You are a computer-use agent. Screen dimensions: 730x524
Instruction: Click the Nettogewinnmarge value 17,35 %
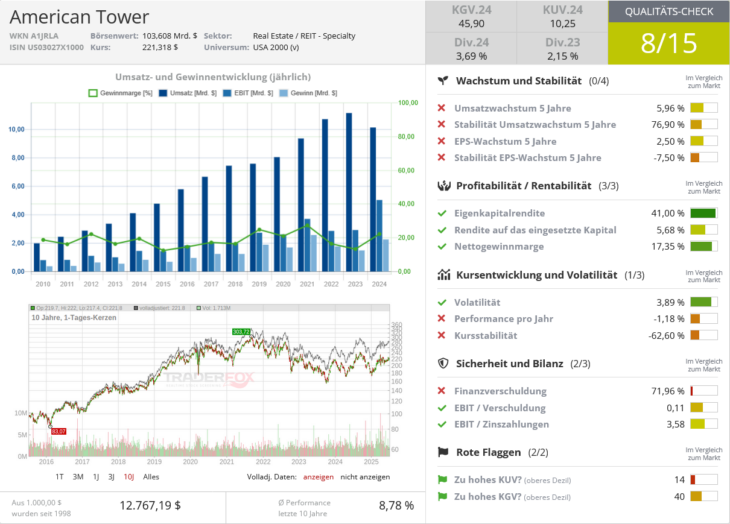click(668, 246)
